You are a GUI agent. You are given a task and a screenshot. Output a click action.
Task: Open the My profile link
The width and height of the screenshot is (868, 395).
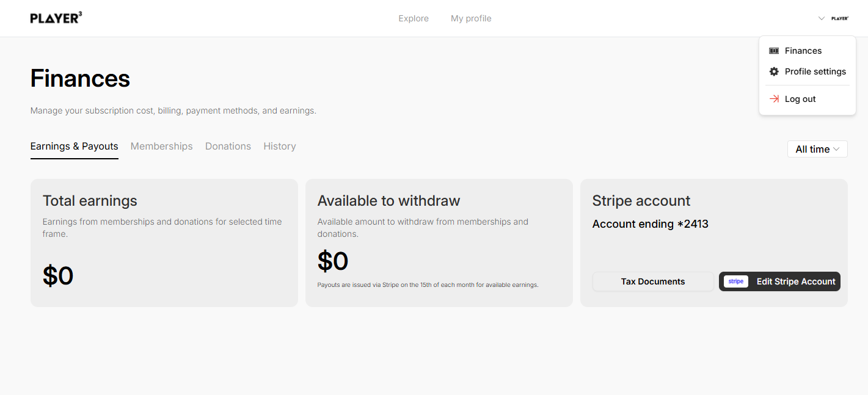point(471,18)
